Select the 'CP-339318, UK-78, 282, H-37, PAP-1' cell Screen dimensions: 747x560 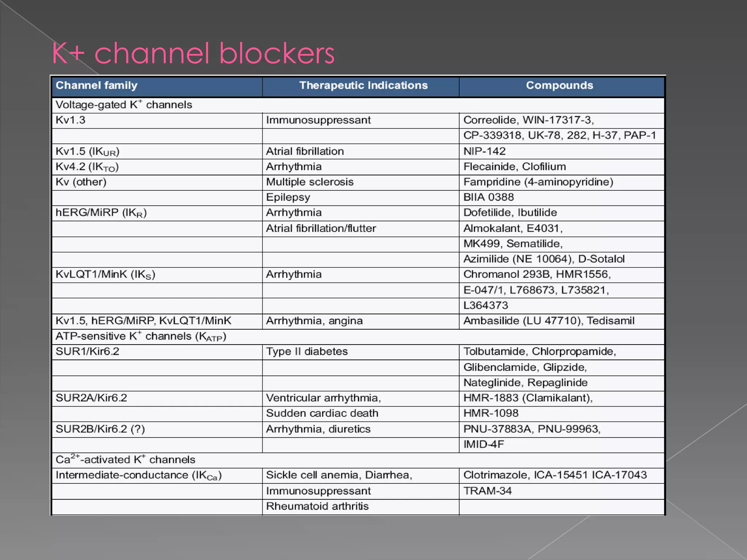click(x=562, y=136)
